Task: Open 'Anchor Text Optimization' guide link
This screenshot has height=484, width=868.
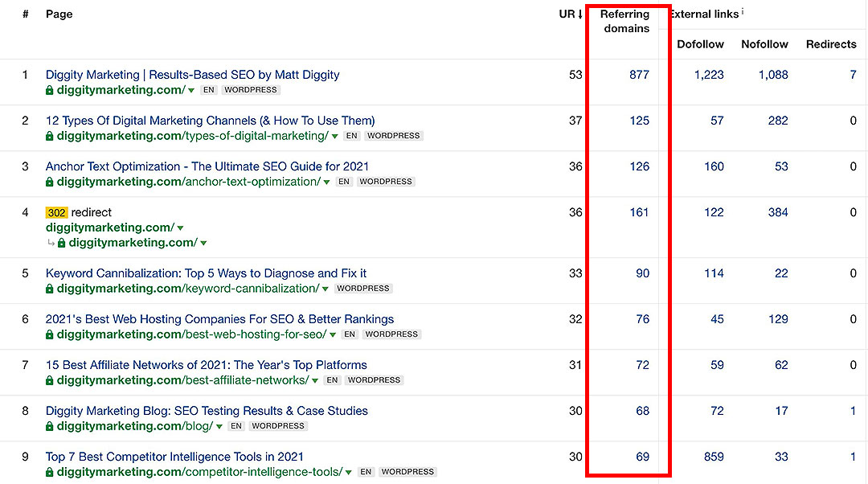Action: click(207, 166)
